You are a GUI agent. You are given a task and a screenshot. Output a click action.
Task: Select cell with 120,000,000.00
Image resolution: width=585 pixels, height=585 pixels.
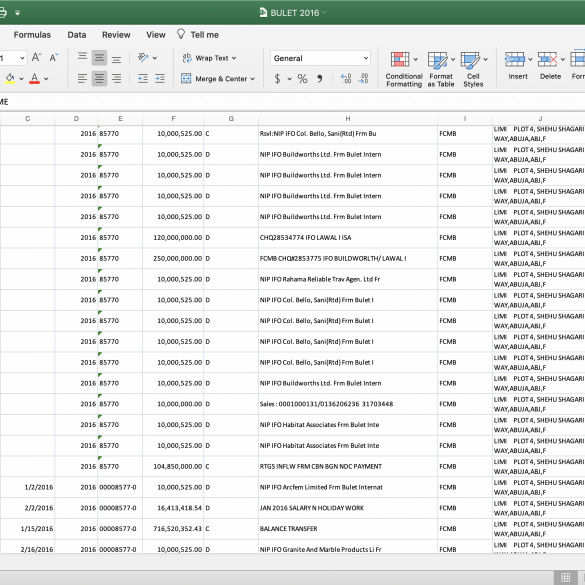tap(173, 238)
